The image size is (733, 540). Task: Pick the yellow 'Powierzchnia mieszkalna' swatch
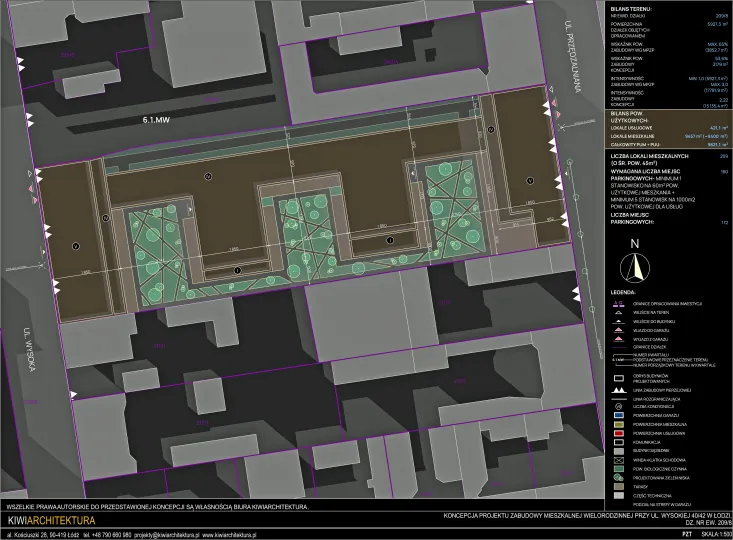point(619,425)
